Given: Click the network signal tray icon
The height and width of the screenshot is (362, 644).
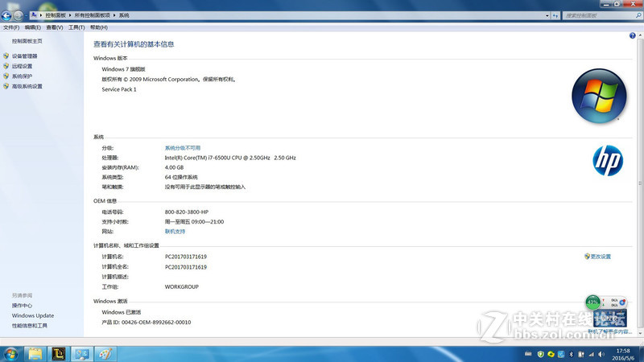Looking at the screenshot, I should pos(592,354).
